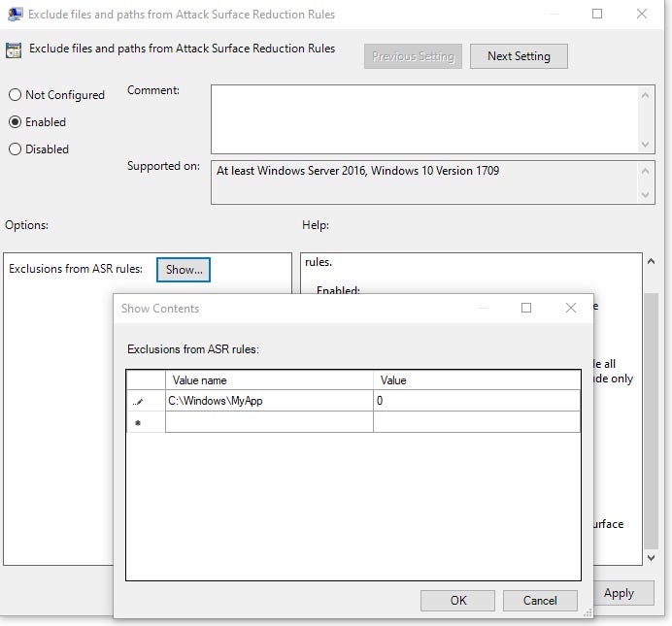Screen dimensions: 672x626
Task: Click the Value column header
Action: pyautogui.click(x=476, y=380)
